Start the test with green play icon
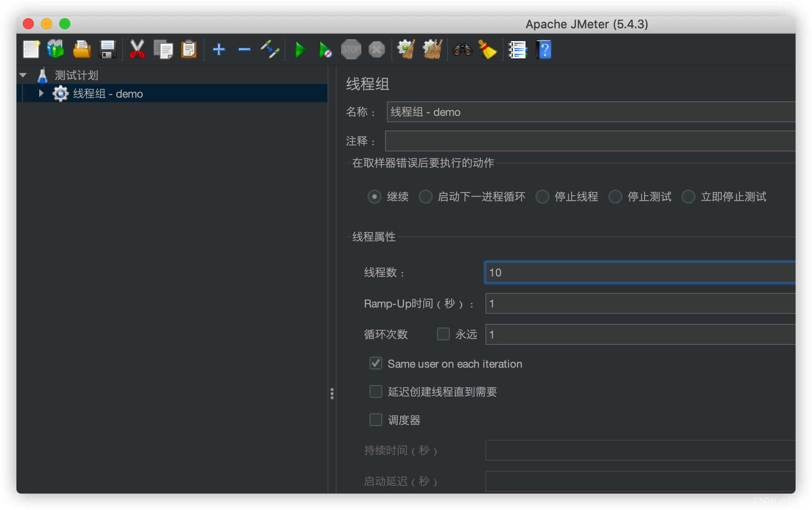This screenshot has height=510, width=812. coord(300,49)
